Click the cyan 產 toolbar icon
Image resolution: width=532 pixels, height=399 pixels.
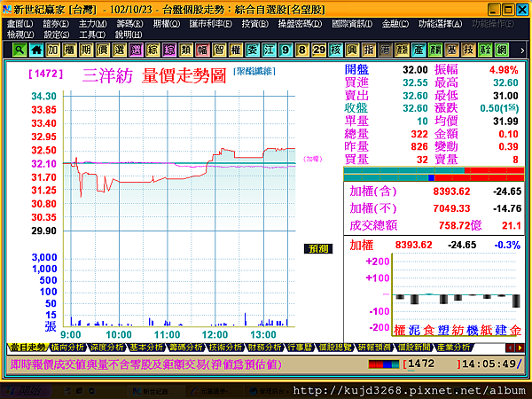tap(419, 51)
